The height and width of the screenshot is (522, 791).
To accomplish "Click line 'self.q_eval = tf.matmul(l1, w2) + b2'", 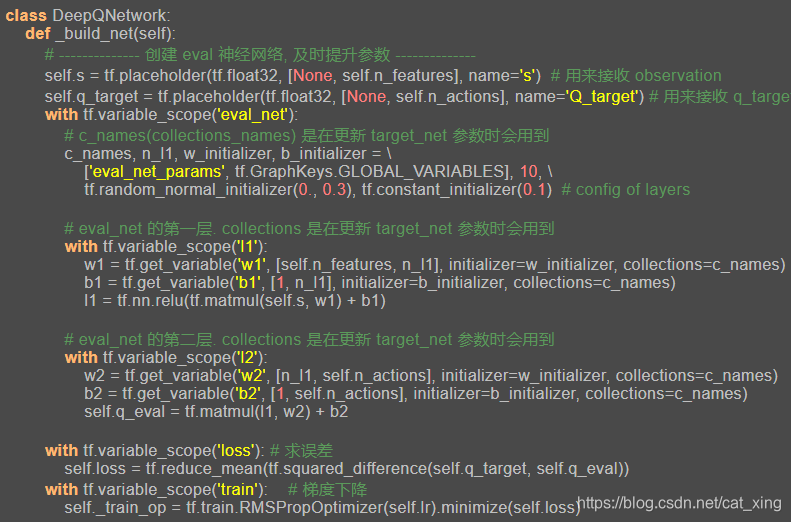I will click(x=216, y=412).
